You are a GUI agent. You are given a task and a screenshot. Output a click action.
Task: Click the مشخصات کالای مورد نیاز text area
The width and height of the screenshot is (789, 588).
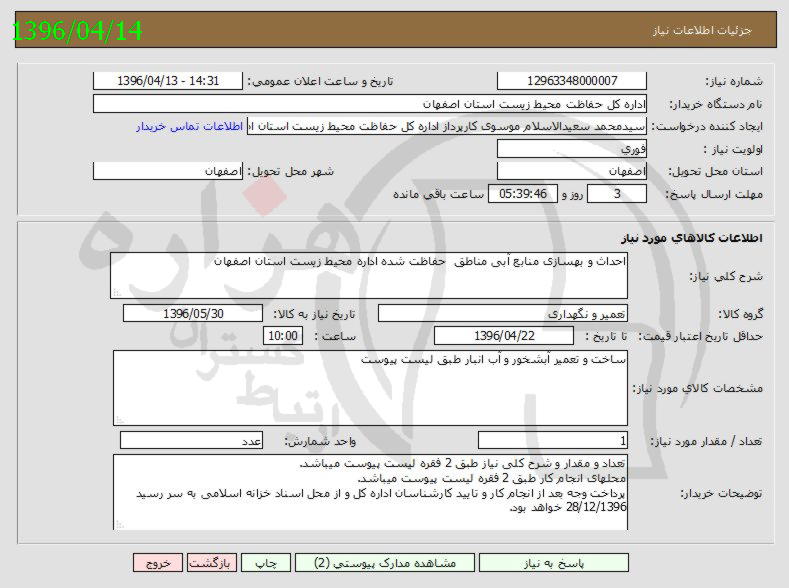click(370, 388)
